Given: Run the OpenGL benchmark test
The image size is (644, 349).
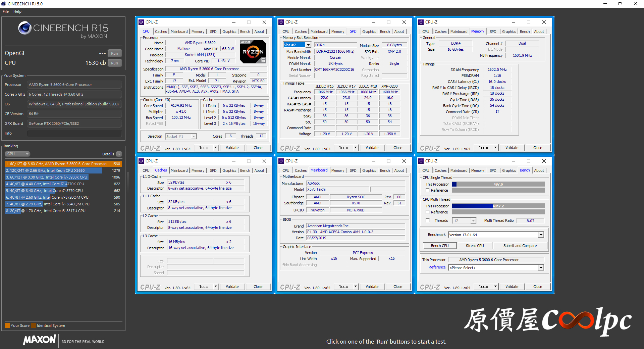Looking at the screenshot, I should (x=114, y=53).
